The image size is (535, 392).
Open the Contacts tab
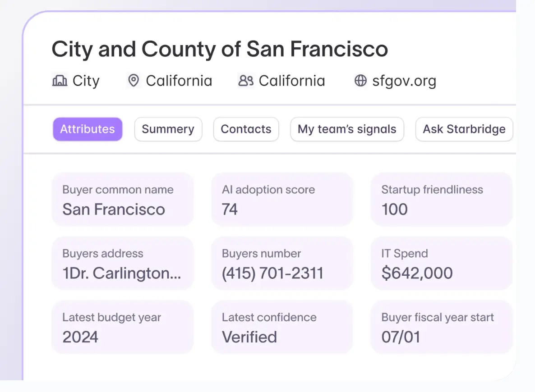[246, 129]
